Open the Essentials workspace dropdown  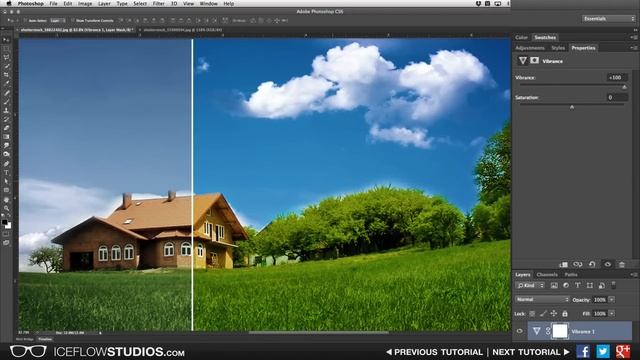(609, 19)
